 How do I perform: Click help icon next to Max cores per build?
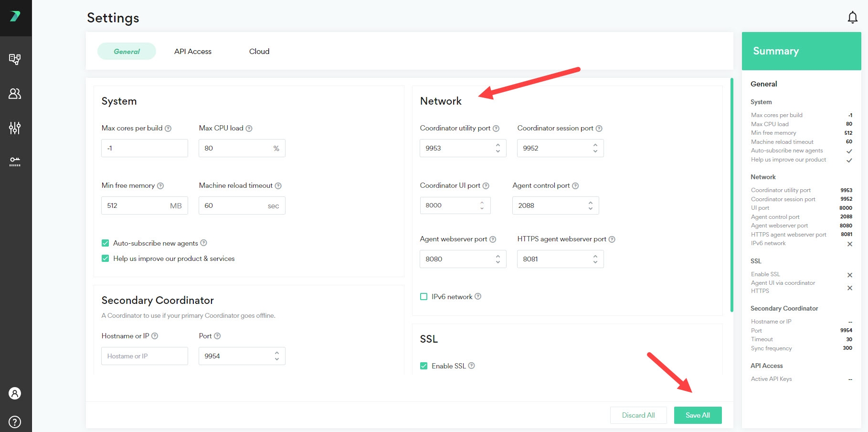pos(168,129)
